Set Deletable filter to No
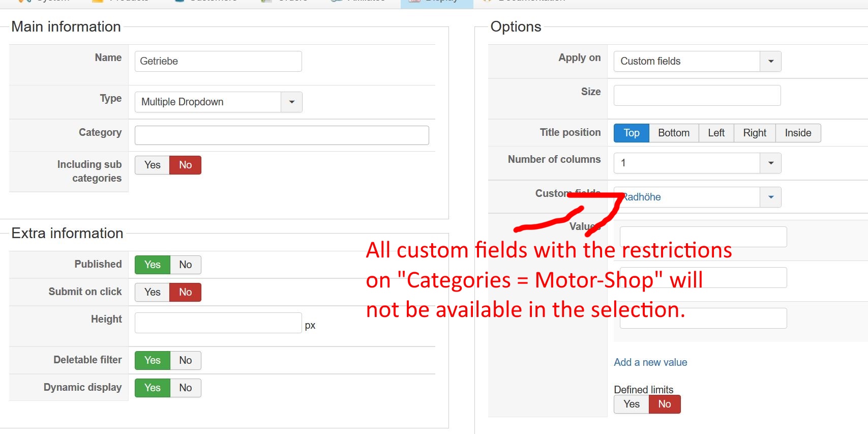Viewport: 868px width, 434px height. (x=185, y=360)
